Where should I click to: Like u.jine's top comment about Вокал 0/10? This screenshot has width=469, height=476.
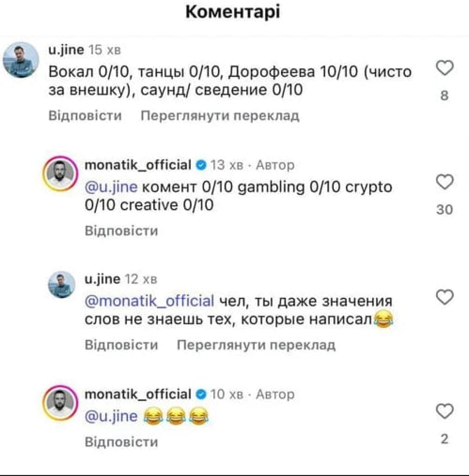coord(444,68)
